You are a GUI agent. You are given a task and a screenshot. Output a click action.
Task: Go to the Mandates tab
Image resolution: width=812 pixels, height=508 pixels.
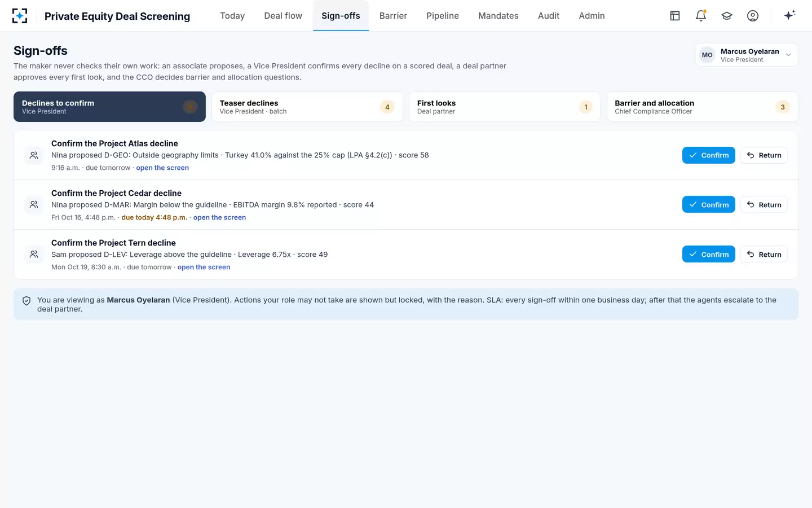(x=498, y=16)
